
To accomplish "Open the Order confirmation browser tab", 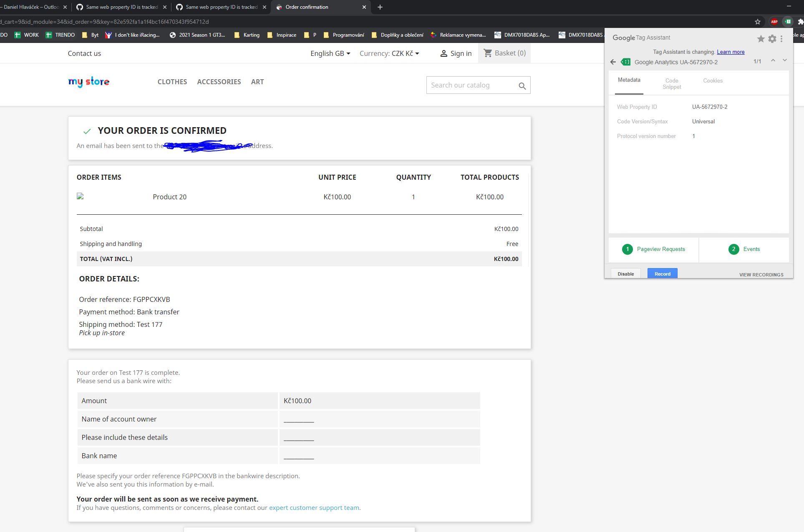I will click(321, 7).
